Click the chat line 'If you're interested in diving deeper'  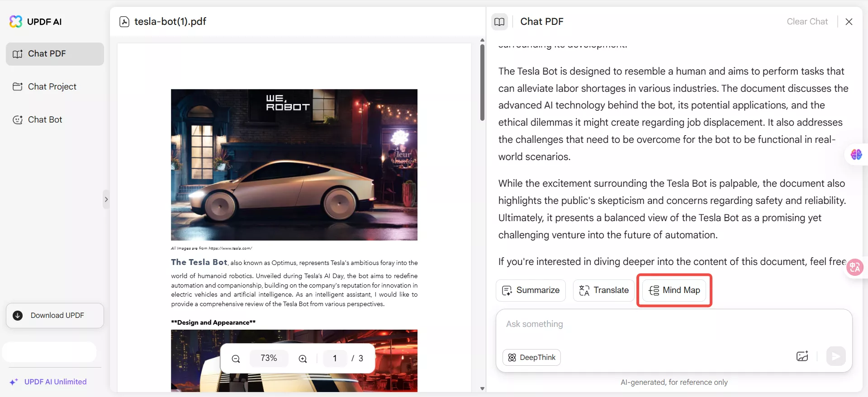pos(672,262)
